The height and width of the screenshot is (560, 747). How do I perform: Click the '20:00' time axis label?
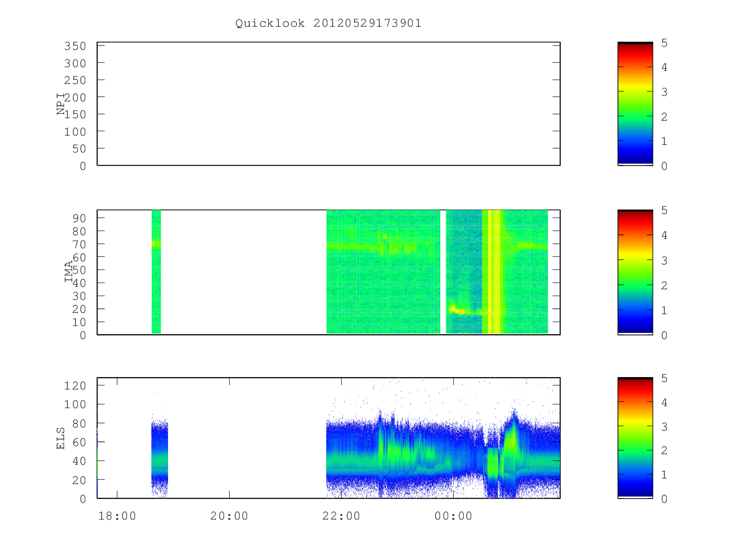(x=229, y=516)
